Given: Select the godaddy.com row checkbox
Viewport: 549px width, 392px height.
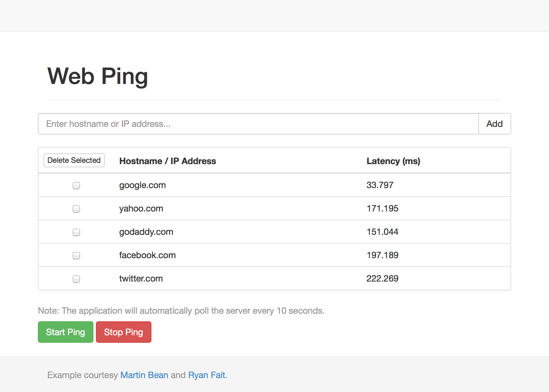Looking at the screenshot, I should coord(76,232).
